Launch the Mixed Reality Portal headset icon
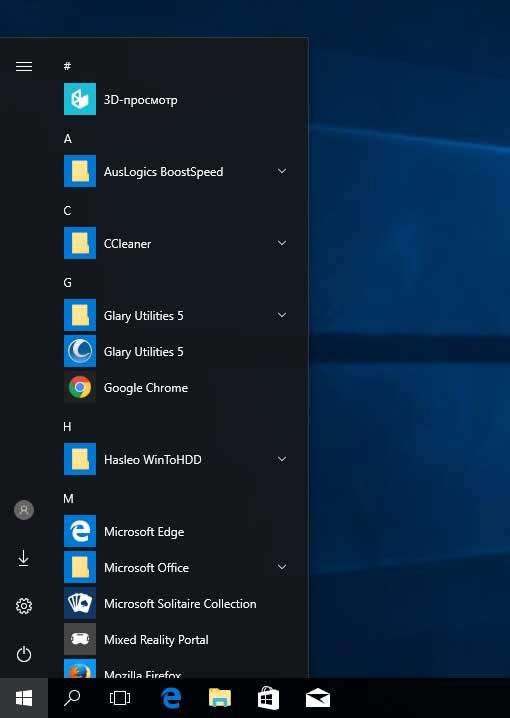 80,639
